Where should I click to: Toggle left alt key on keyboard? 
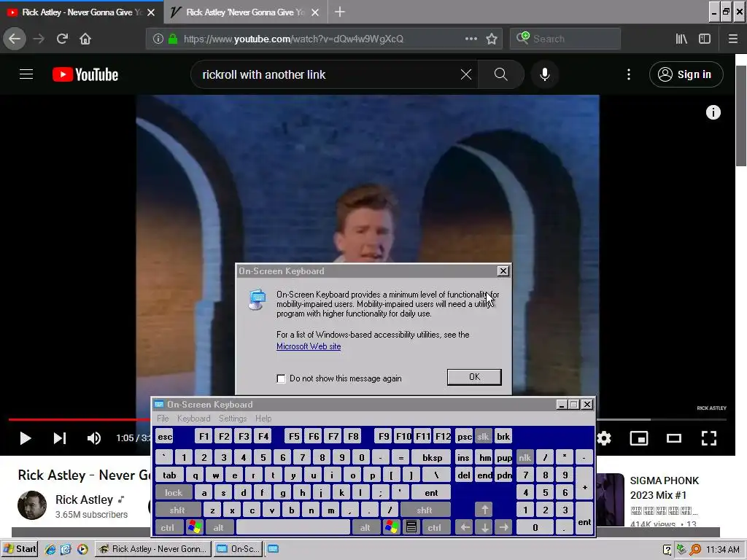click(218, 528)
